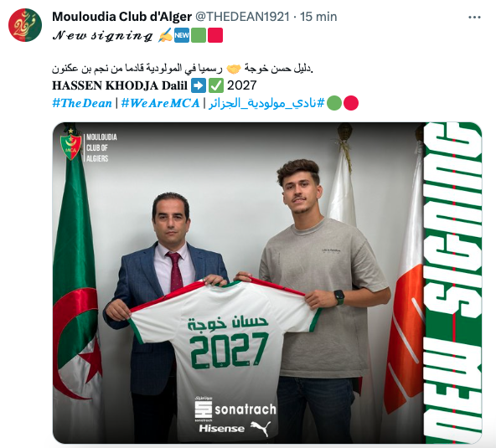Viewport: 496px width, 448px height.
Task: Open the Arabic #نادي_مولودية_الجزائر hashtag
Action: (x=266, y=103)
